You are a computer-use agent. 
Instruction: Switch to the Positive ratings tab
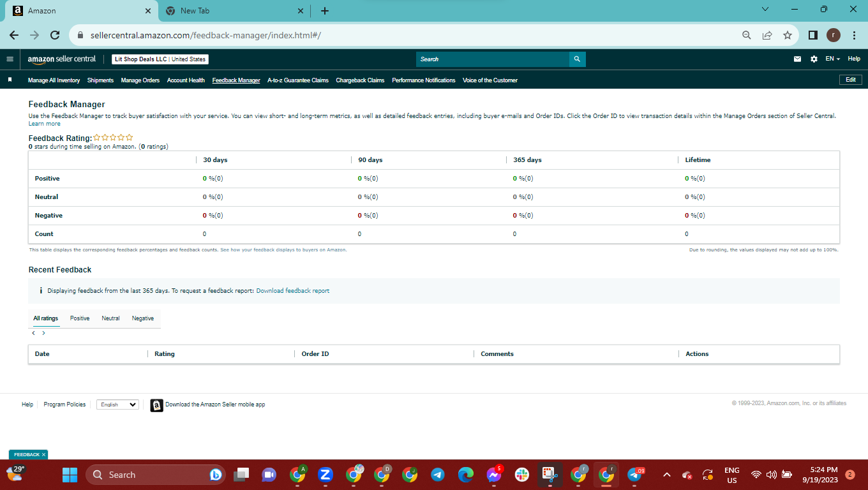pos(80,318)
